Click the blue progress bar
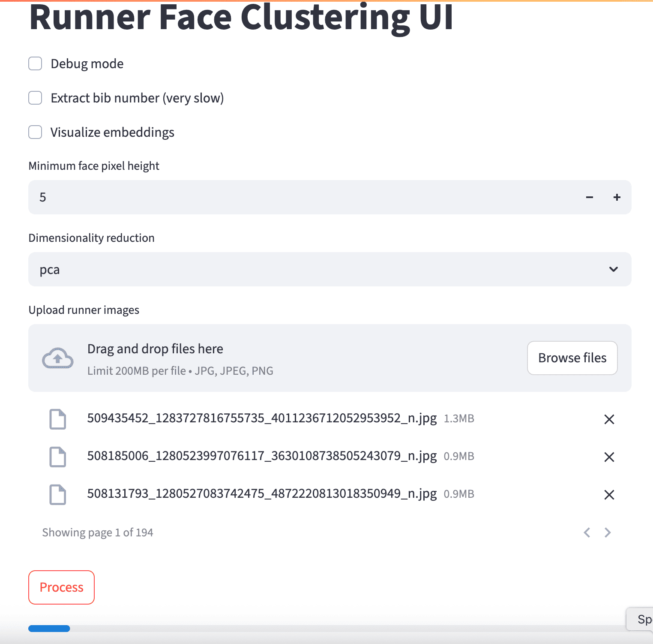 click(49, 629)
